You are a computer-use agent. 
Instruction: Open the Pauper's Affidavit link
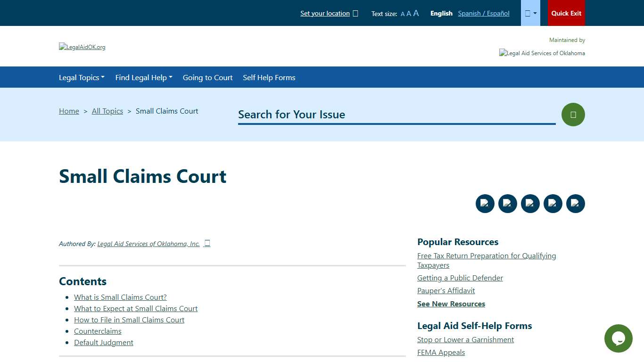pos(446,290)
